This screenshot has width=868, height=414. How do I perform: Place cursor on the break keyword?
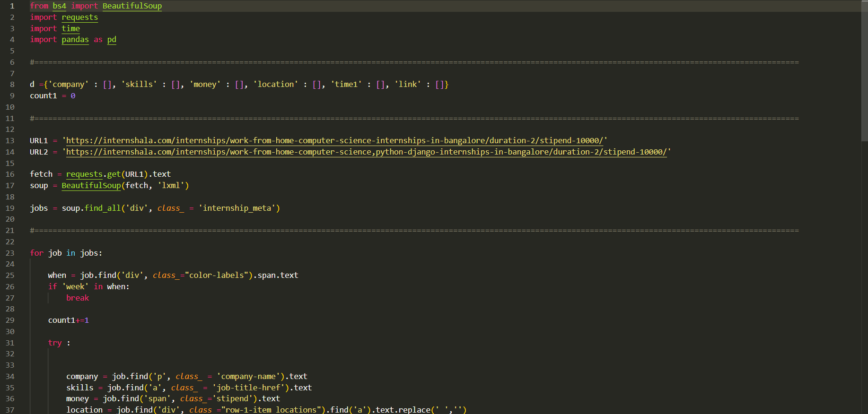pos(78,298)
